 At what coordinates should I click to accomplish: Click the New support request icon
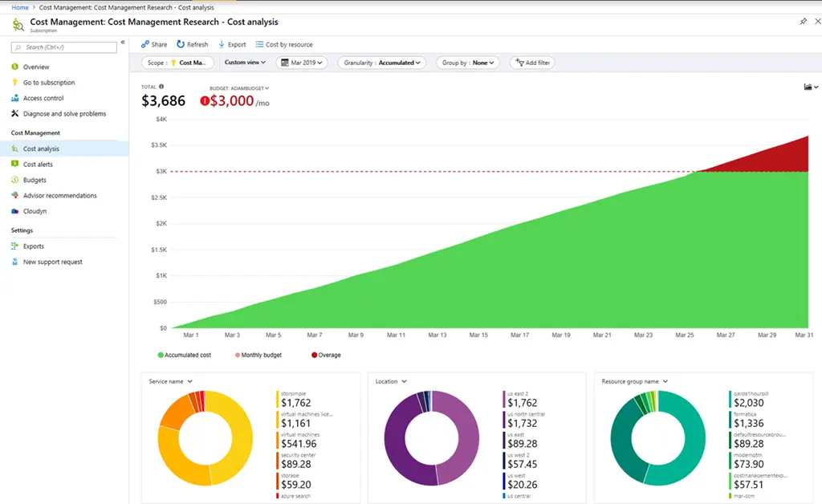tap(14, 262)
